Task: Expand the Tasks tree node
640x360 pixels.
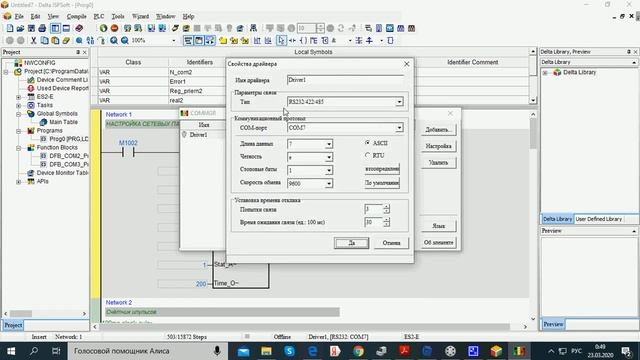Action: point(18,105)
